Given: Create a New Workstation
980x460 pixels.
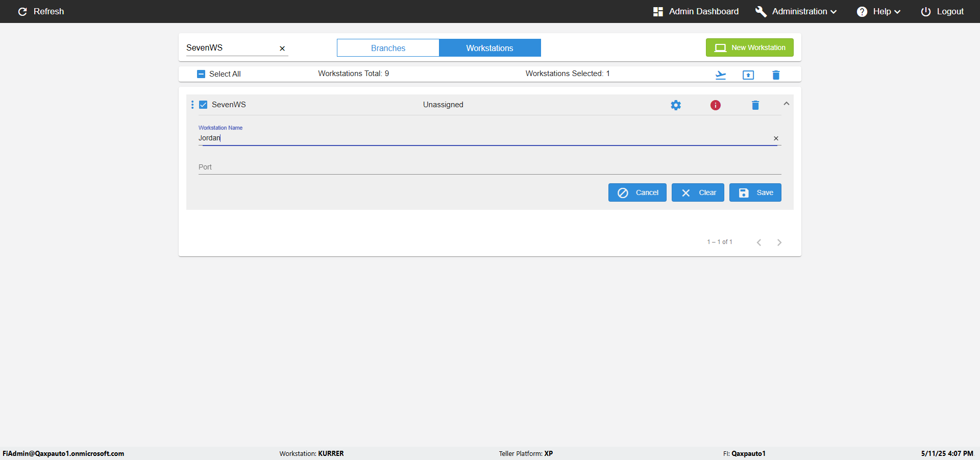Looking at the screenshot, I should pos(749,47).
